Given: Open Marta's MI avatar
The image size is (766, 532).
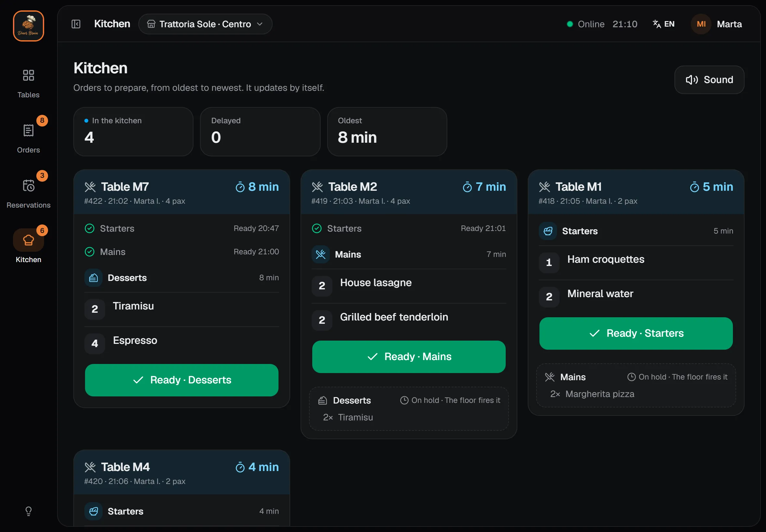Looking at the screenshot, I should [x=701, y=24].
